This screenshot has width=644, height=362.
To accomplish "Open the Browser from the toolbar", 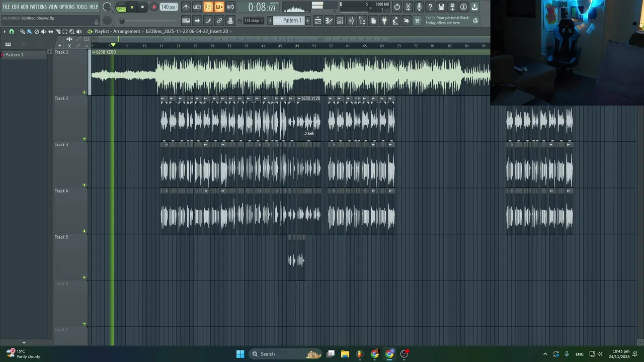I will tap(362, 21).
